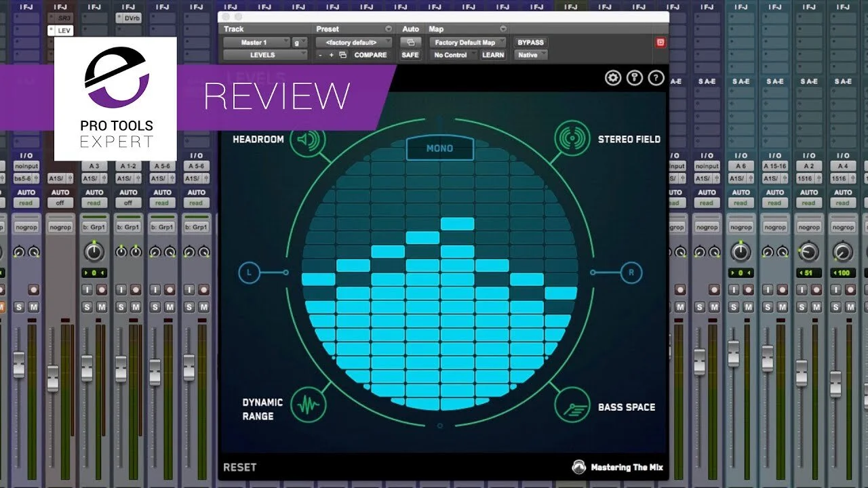Click RESET in the LEVELS plug-in
The height and width of the screenshot is (488, 868).
240,467
